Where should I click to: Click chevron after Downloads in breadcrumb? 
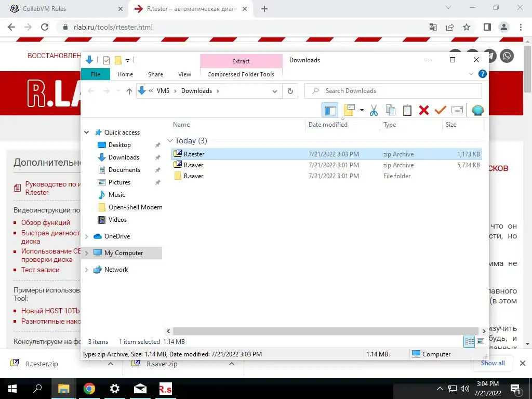click(218, 91)
